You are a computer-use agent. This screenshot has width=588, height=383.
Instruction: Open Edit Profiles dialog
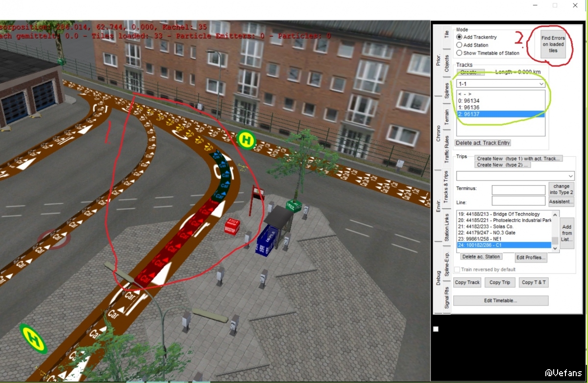coord(531,258)
